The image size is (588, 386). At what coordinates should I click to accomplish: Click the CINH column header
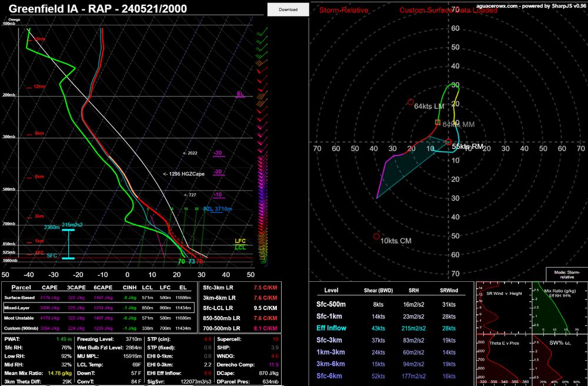click(129, 287)
